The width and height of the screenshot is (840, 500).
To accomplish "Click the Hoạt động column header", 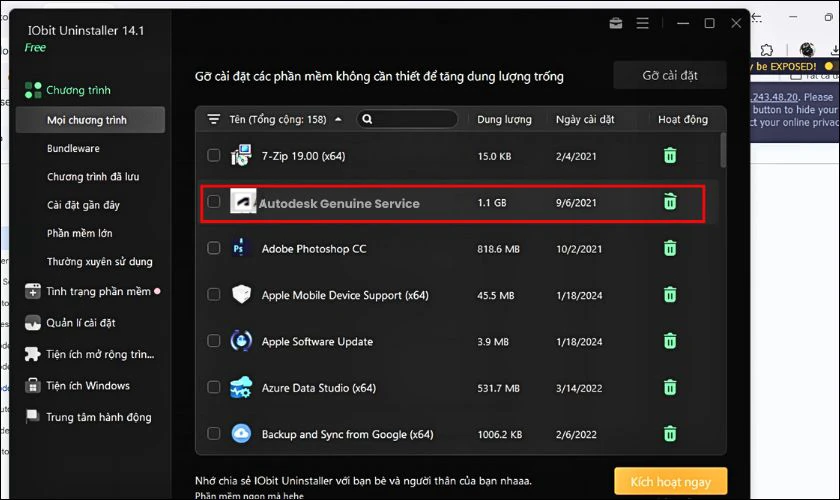I will (682, 120).
